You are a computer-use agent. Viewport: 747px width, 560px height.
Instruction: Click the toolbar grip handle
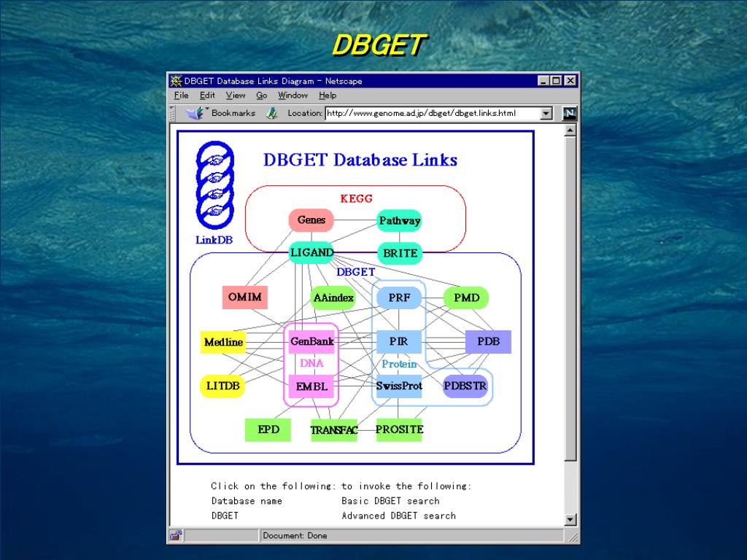click(172, 113)
